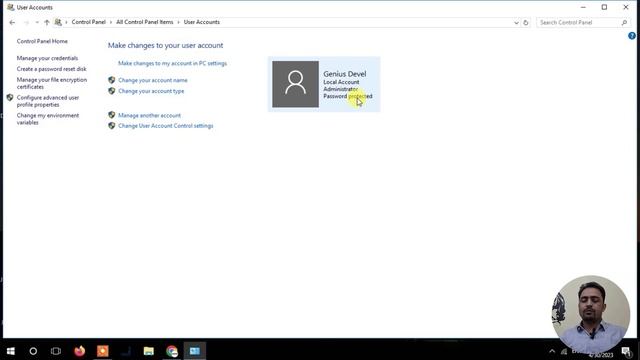The height and width of the screenshot is (360, 640).
Task: Click the User Accounts title bar icon
Action: 11,7
